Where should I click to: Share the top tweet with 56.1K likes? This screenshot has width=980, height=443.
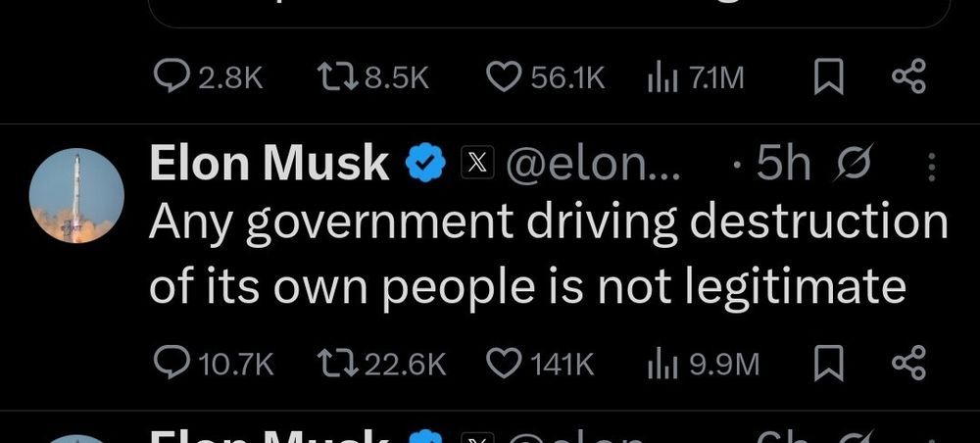pos(908,78)
